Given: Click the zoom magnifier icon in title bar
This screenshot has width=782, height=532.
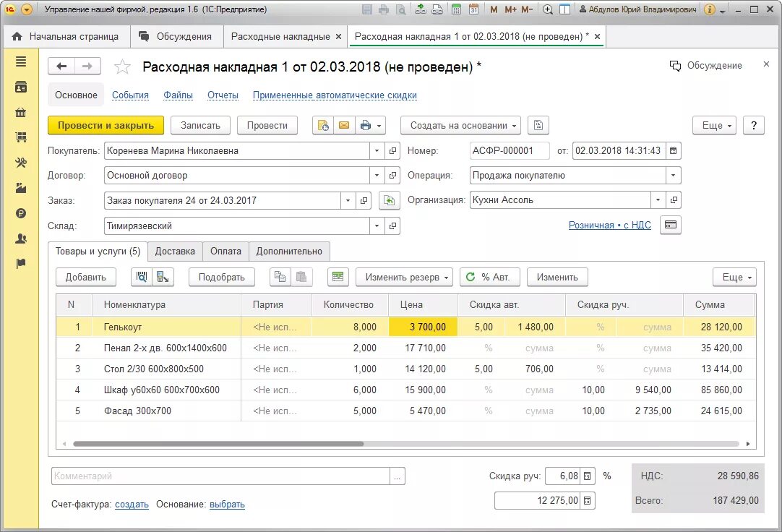Looking at the screenshot, I should (548, 9).
